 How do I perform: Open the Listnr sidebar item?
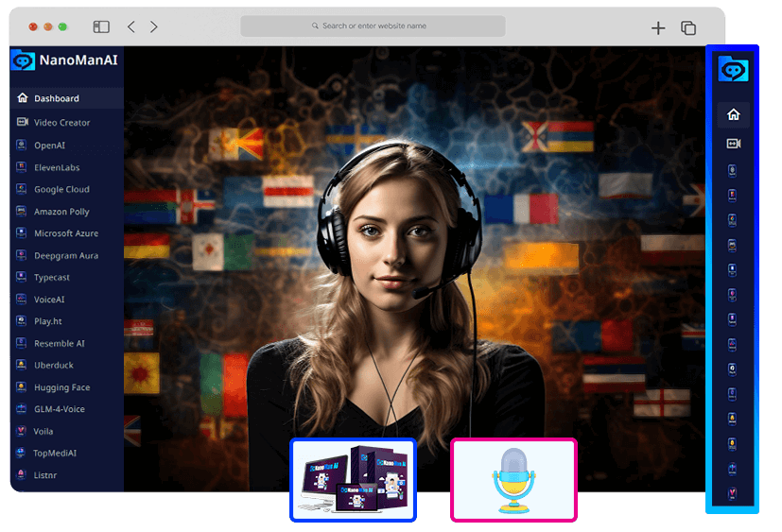point(45,475)
